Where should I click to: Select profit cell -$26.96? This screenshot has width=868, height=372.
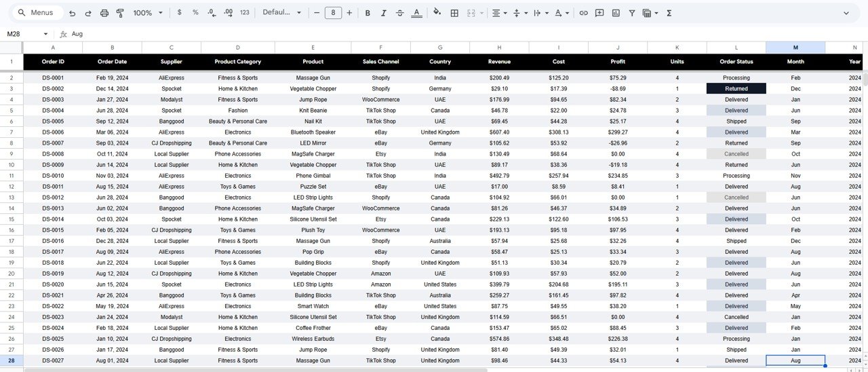tap(618, 143)
